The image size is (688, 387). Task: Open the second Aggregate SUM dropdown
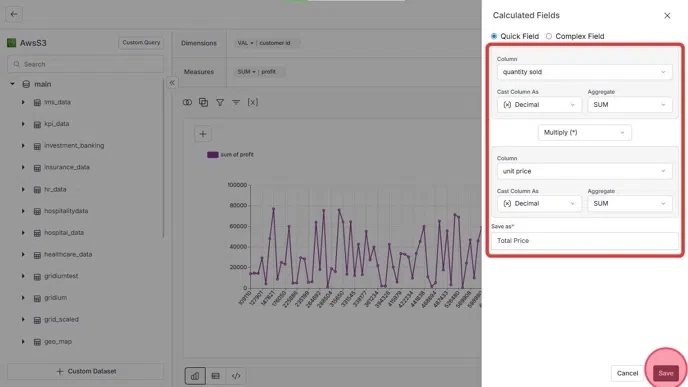(x=630, y=204)
